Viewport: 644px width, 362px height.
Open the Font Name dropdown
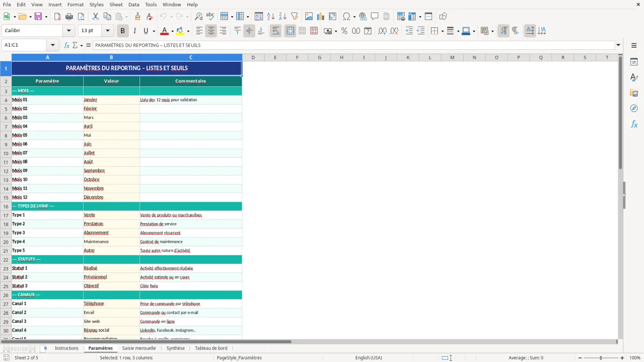click(x=68, y=31)
